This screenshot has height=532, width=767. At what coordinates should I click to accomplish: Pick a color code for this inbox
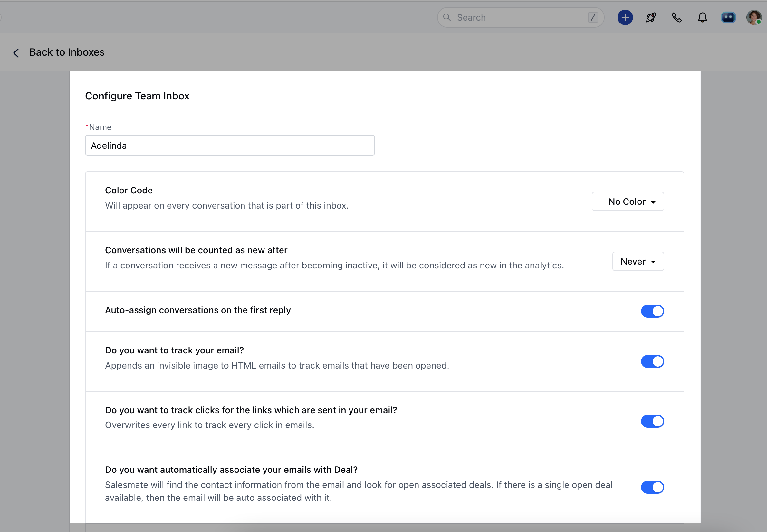point(627,201)
